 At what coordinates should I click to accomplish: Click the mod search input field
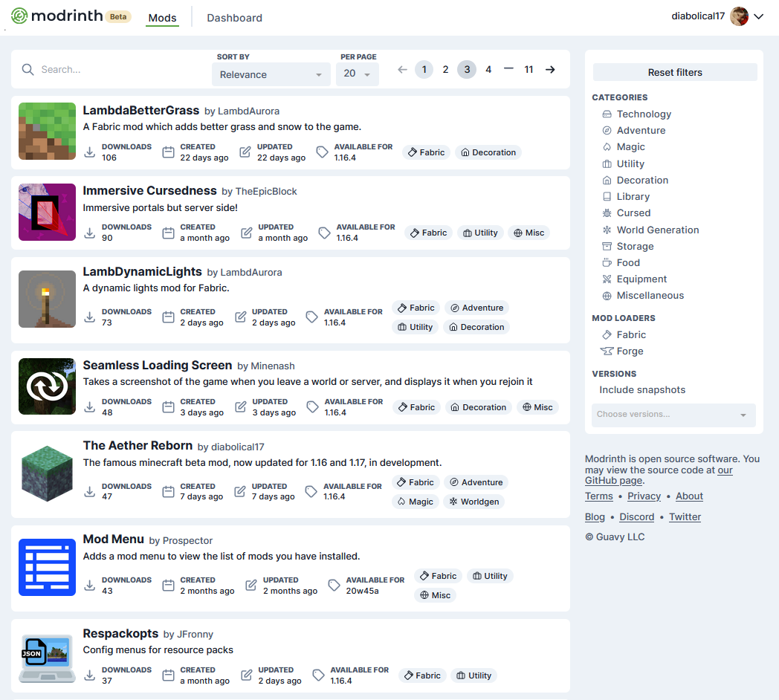tap(119, 69)
